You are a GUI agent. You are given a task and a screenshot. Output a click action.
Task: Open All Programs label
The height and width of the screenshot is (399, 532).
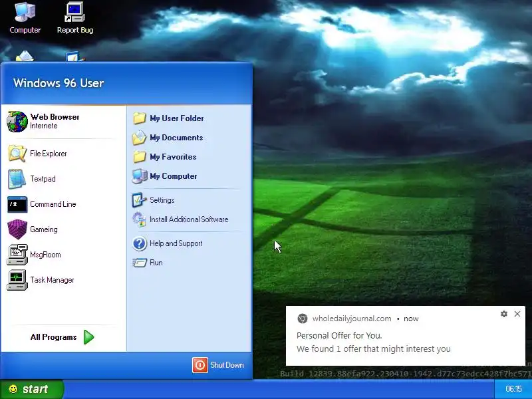pos(53,337)
